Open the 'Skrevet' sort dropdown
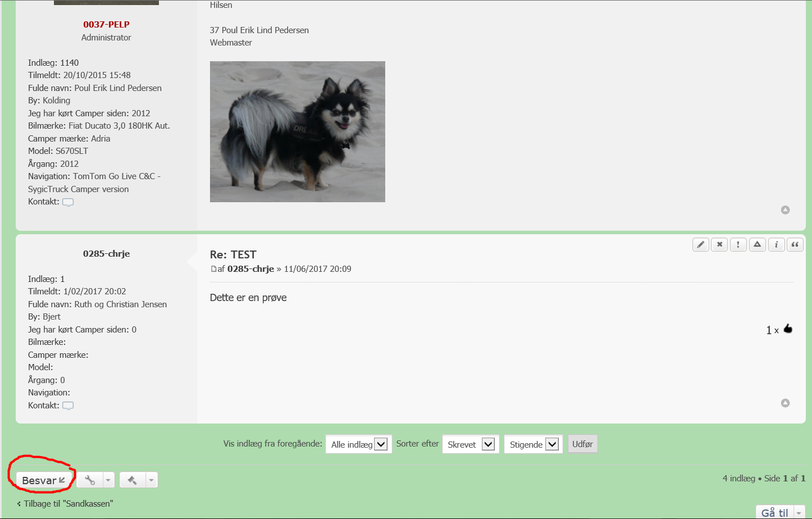The height and width of the screenshot is (519, 812). tap(471, 444)
